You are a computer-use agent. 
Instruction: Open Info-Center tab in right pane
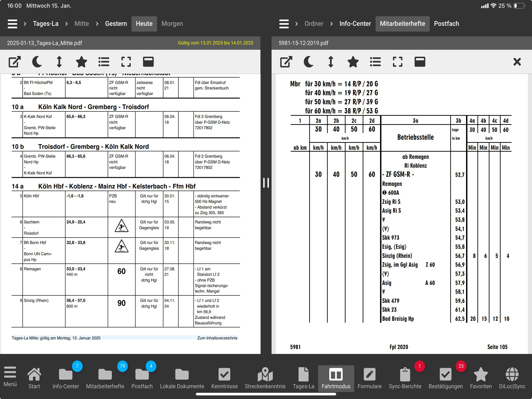click(355, 24)
